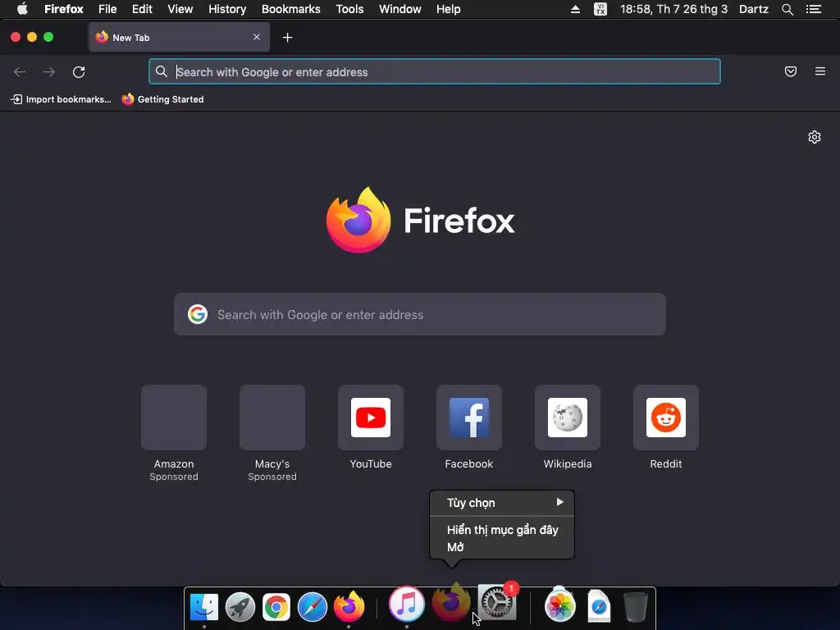
Task: Open the Apple menu
Action: click(22, 9)
